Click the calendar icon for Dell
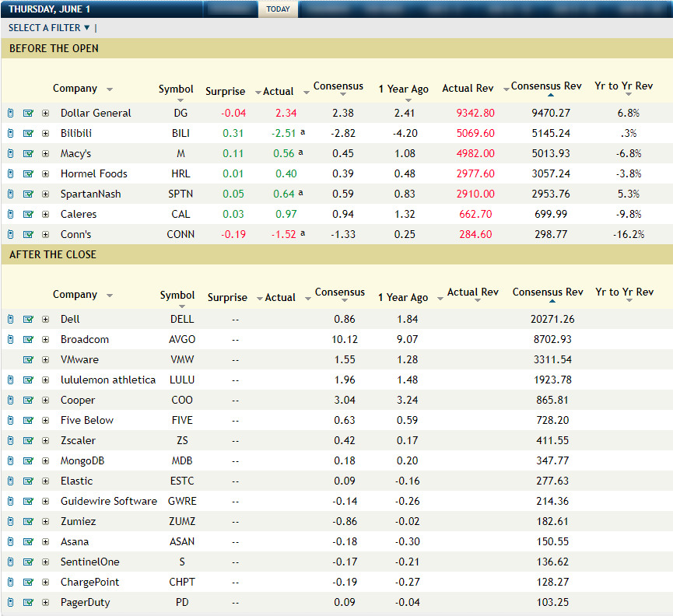Viewport: 673px width, 616px height. coord(28,319)
